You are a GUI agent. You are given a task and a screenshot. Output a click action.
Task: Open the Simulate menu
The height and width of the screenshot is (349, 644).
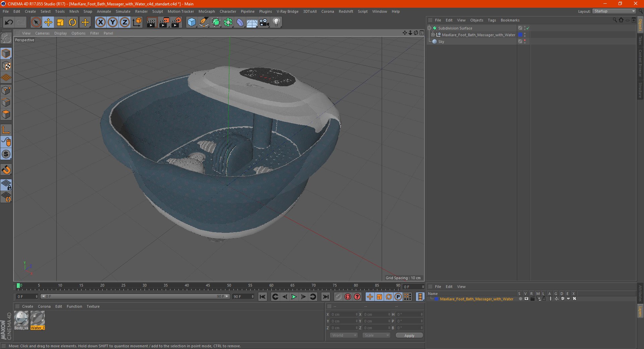point(123,11)
